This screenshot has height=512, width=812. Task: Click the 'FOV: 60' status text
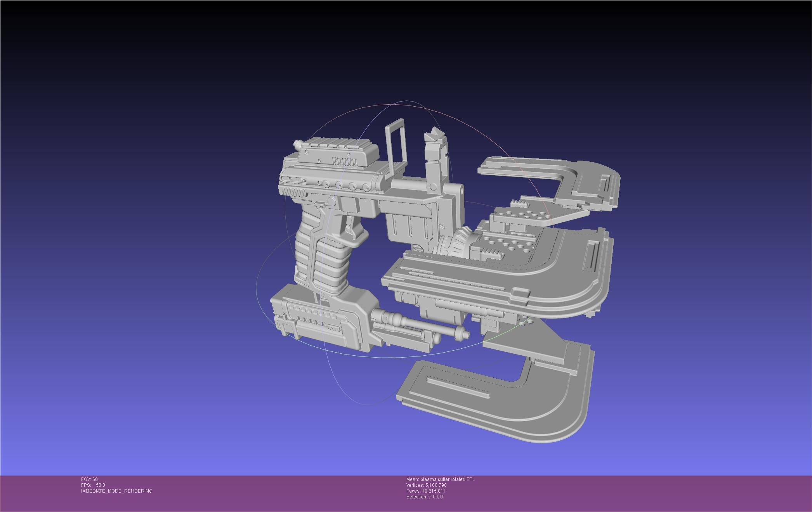point(89,479)
